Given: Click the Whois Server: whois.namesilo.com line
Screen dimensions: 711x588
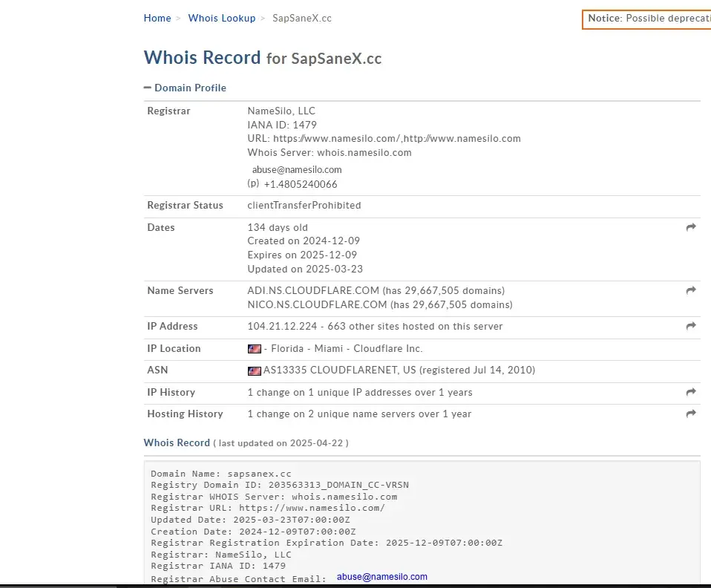Looking at the screenshot, I should point(330,152).
